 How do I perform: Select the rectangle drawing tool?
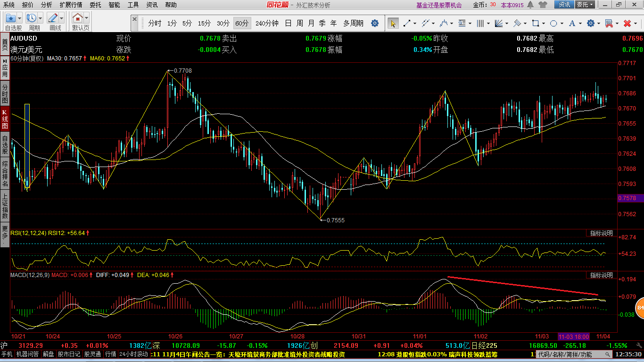[x=536, y=23]
